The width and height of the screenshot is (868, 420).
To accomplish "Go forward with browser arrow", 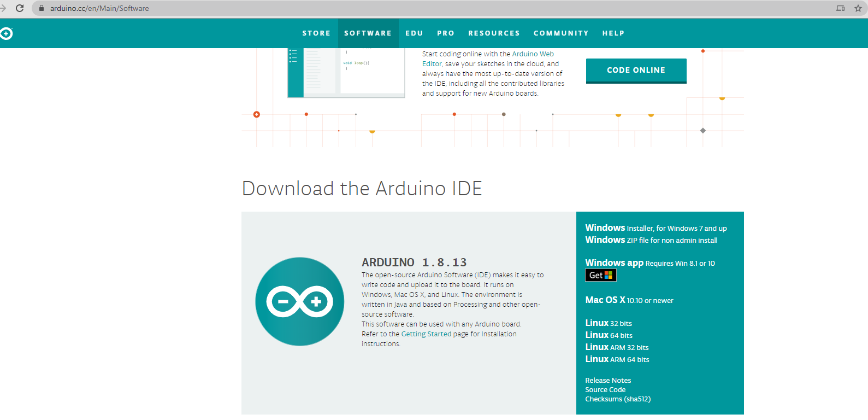I will pyautogui.click(x=3, y=8).
